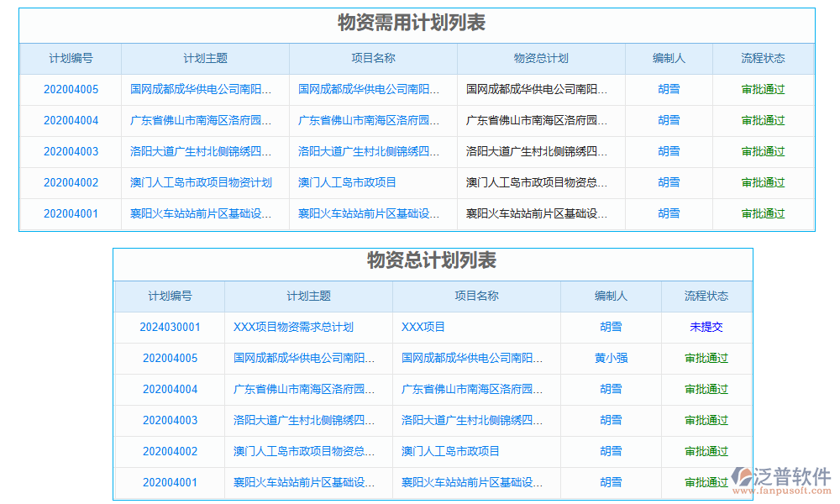Viewport: 840px width, 504px height.
Task: Click the 物资总计划列表 table title
Action: tap(431, 260)
